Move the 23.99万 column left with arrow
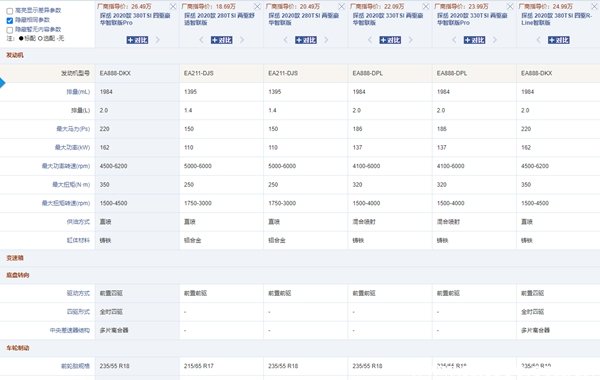Image resolution: width=600 pixels, height=380 pixels. pos(454,40)
